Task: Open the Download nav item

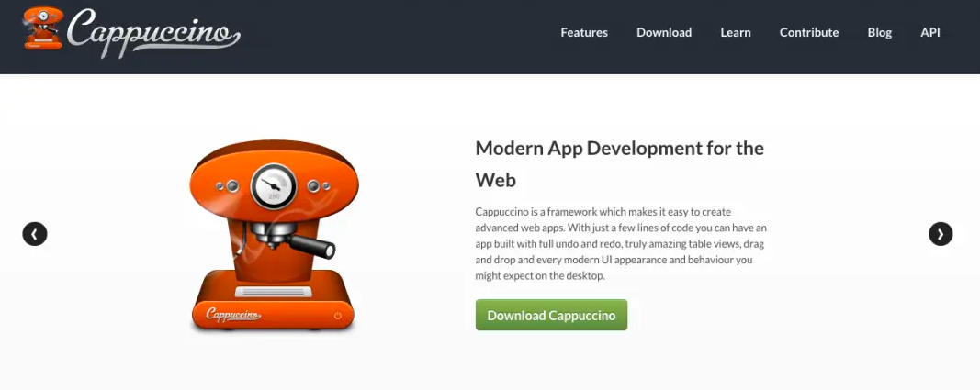Action: [x=664, y=32]
